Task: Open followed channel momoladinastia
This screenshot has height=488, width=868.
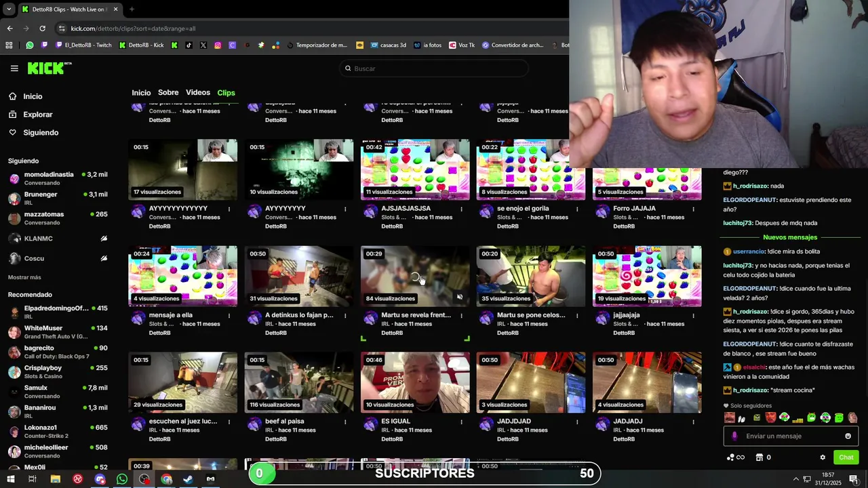Action: (x=58, y=178)
